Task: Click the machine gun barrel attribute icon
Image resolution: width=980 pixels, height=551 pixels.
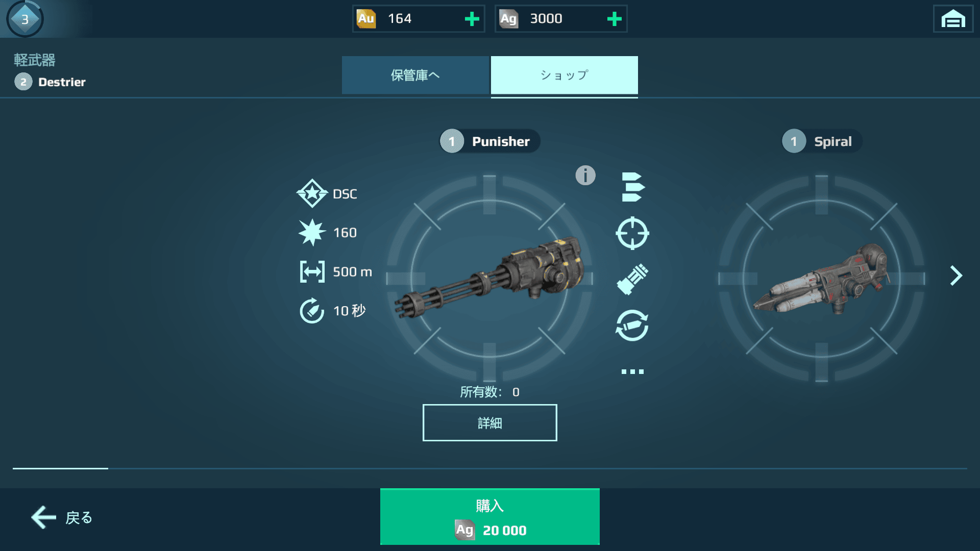Action: point(632,279)
